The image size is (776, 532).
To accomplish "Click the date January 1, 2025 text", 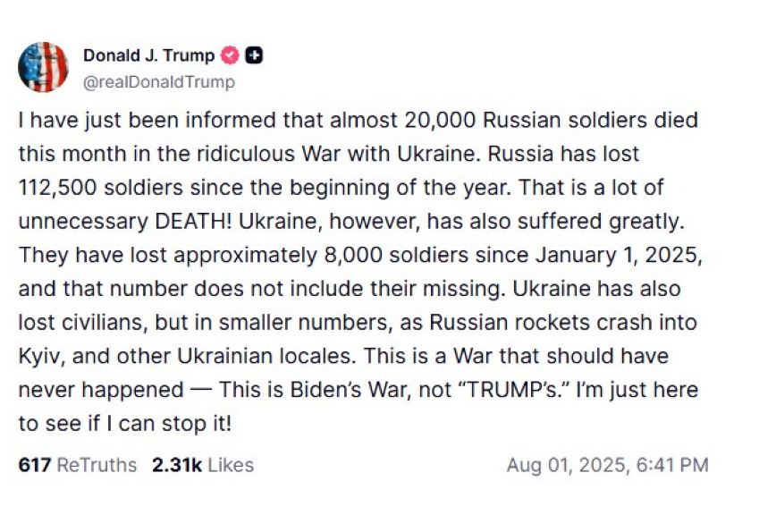I will 618,255.
